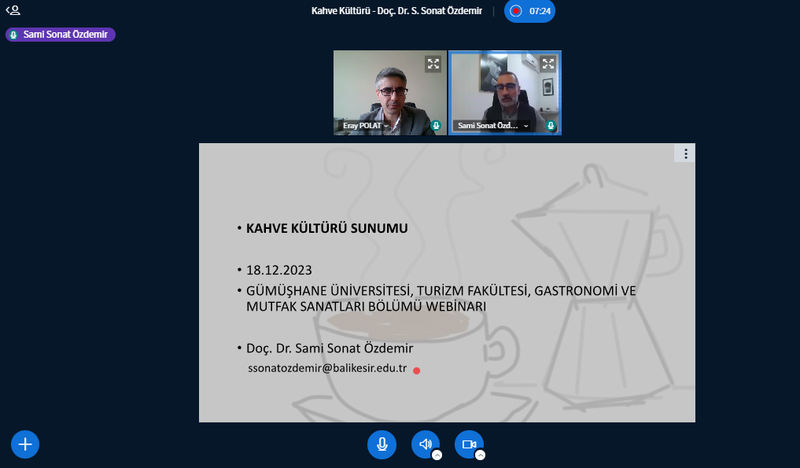
Task: Click Eray POLAT's green microphone indicator
Action: pos(436,126)
